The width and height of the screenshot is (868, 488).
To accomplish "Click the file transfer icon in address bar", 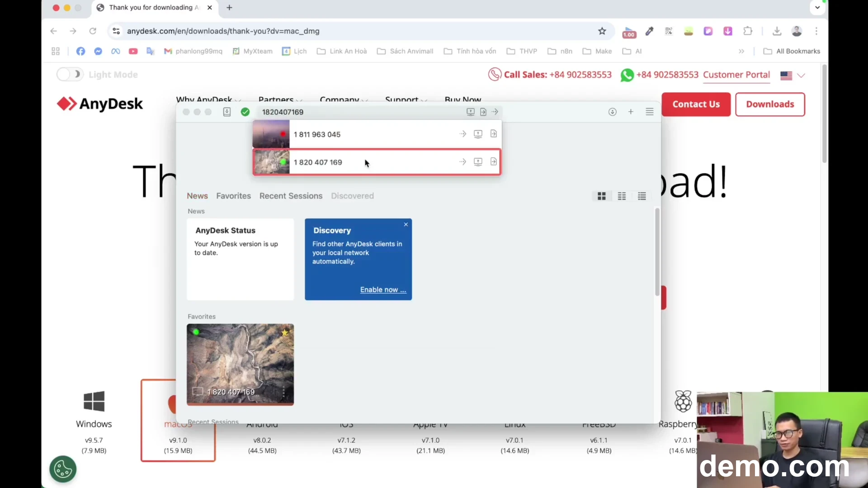I will 483,112.
